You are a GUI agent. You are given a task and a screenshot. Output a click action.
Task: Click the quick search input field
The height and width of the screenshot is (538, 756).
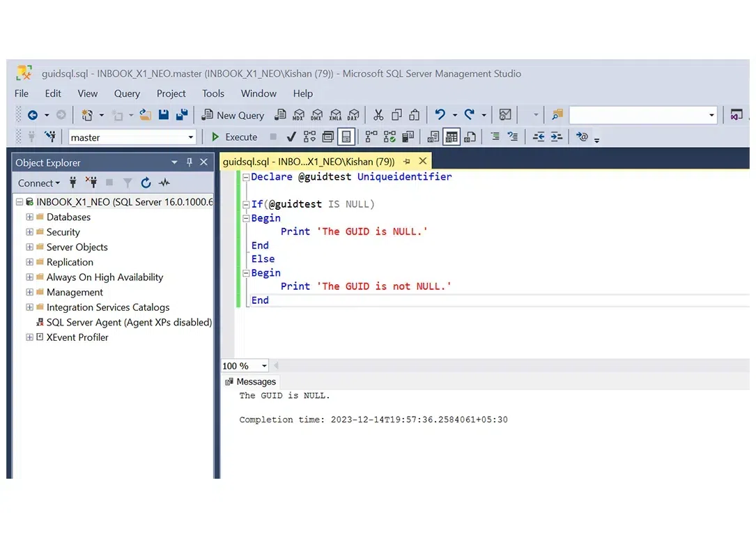638,115
